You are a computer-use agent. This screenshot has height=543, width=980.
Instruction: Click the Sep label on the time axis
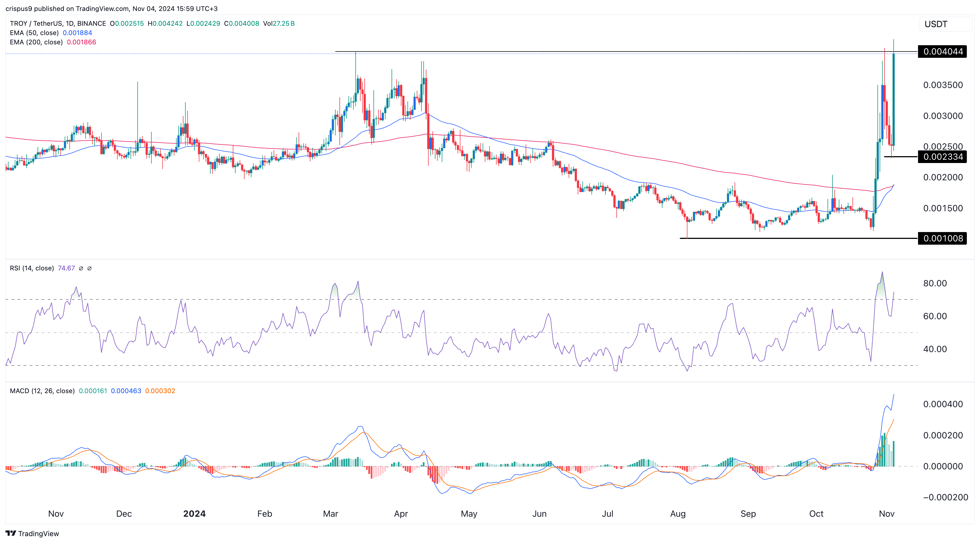click(x=748, y=514)
